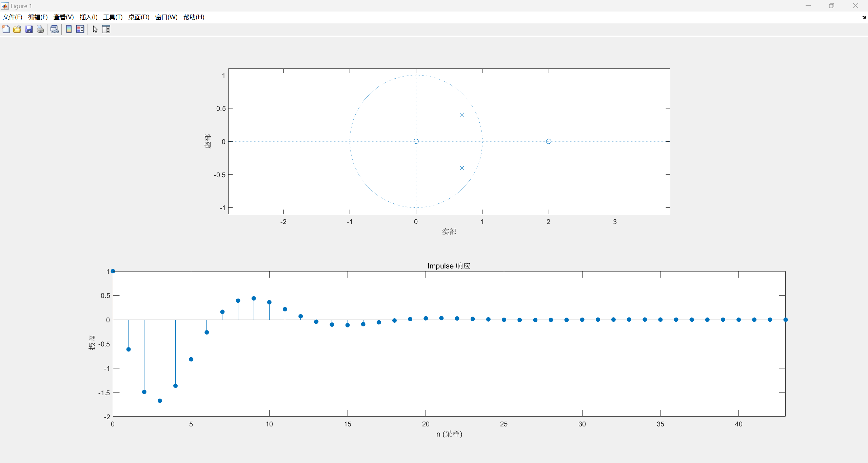Insert legend using the legend icon
The height and width of the screenshot is (463, 868).
80,29
